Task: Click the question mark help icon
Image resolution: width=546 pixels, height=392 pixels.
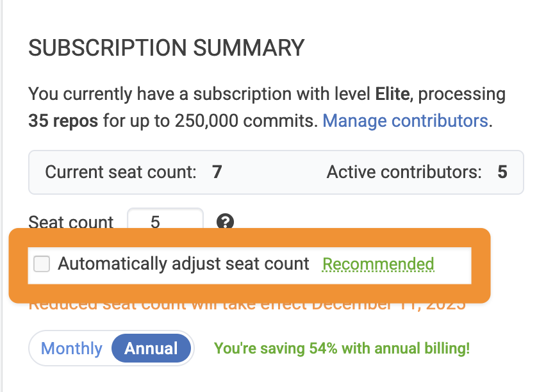Action: [225, 222]
